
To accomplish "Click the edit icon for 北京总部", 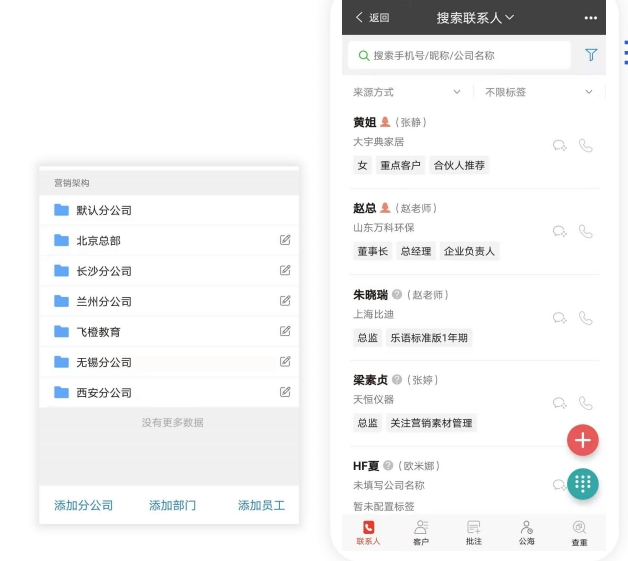I will coord(285,240).
